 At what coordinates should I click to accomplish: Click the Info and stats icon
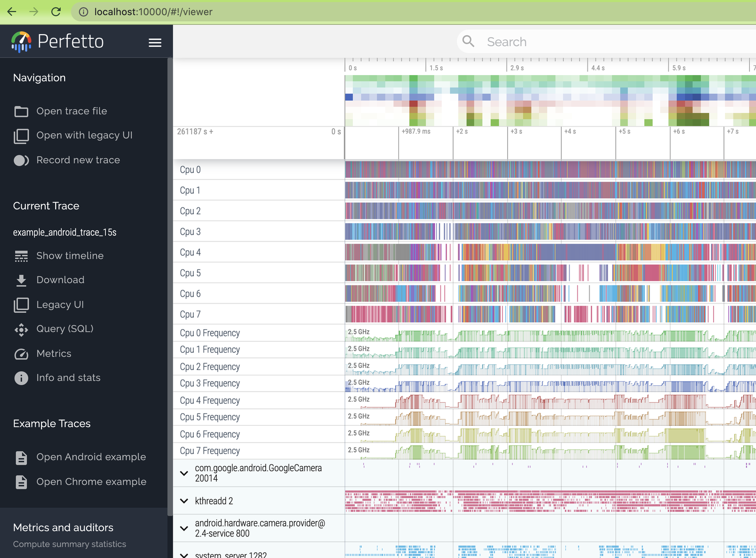click(x=21, y=378)
